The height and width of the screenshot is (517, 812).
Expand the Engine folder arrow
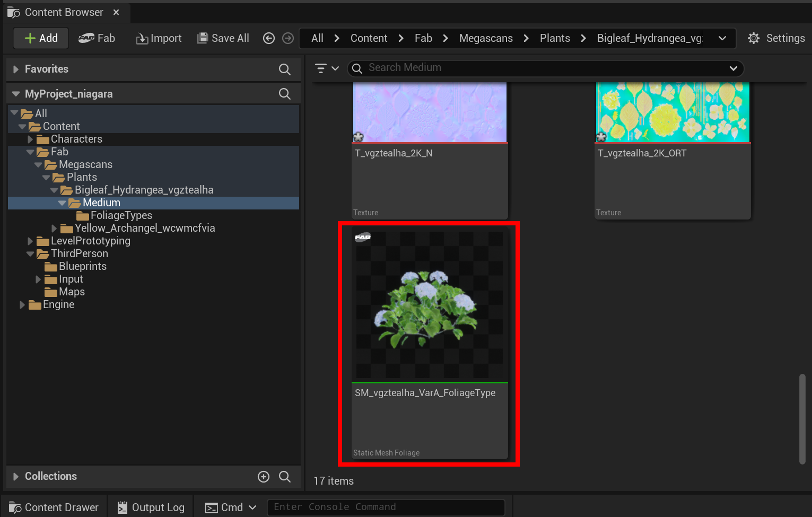pos(22,304)
